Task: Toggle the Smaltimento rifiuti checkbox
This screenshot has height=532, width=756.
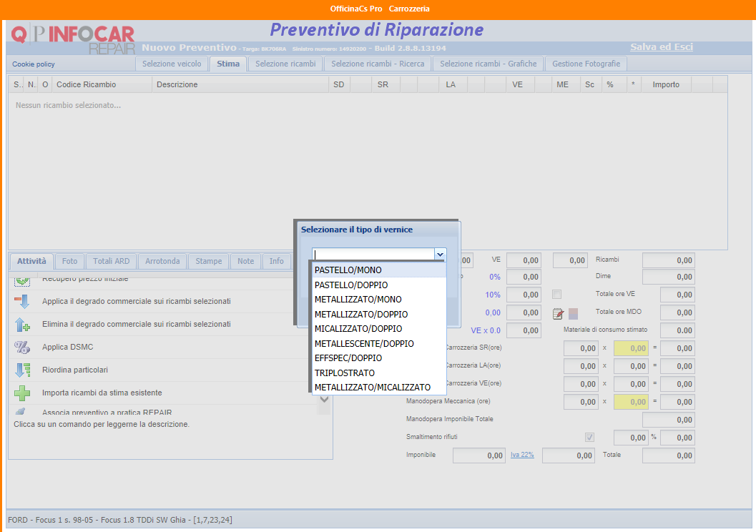Action: (x=589, y=437)
